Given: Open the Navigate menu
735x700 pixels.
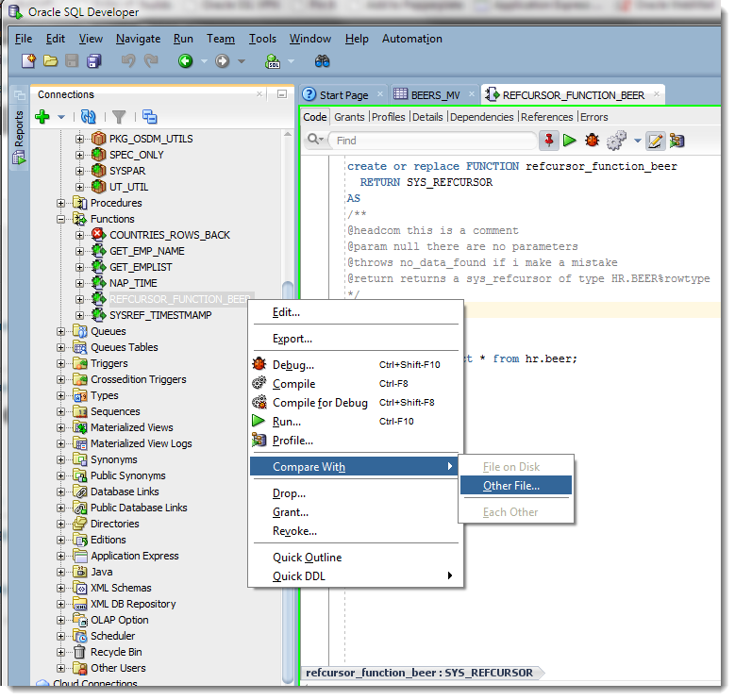Looking at the screenshot, I should (x=139, y=39).
